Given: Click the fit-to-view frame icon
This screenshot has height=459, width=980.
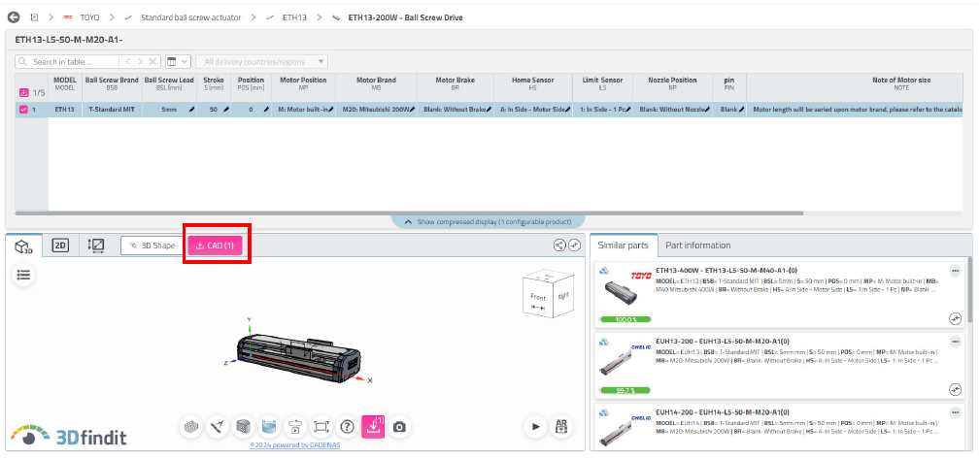Looking at the screenshot, I should (321, 426).
